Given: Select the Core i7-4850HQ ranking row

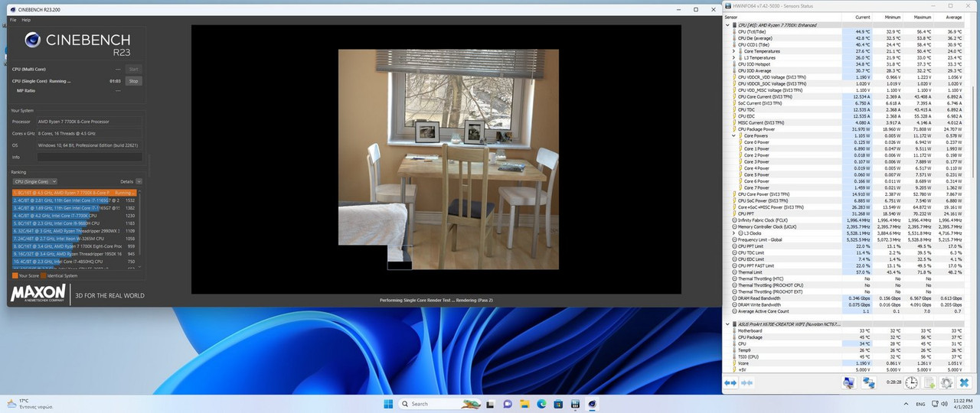Looking at the screenshot, I should click(75, 261).
